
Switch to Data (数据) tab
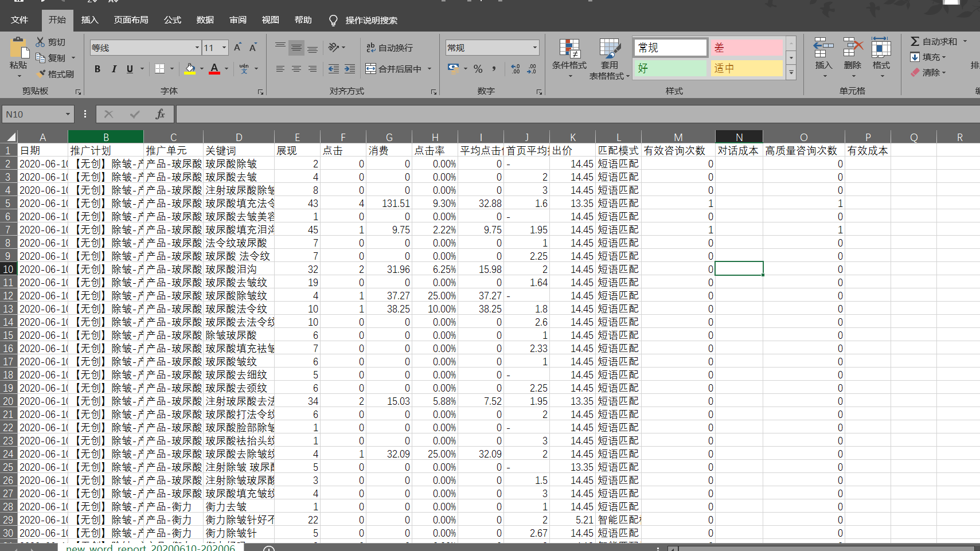pos(205,20)
